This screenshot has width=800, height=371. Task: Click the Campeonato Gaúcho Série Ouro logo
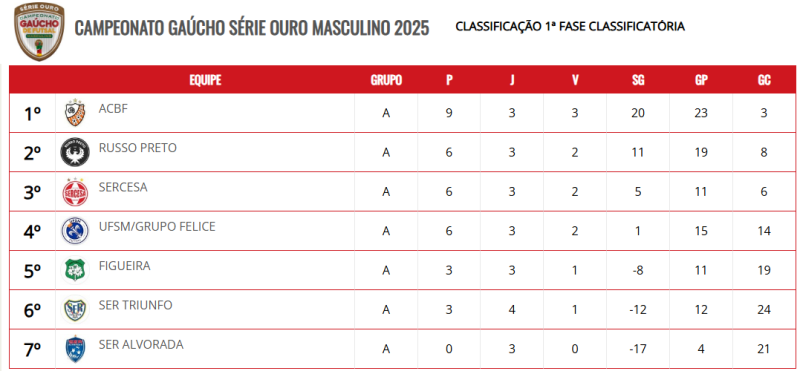[39, 31]
